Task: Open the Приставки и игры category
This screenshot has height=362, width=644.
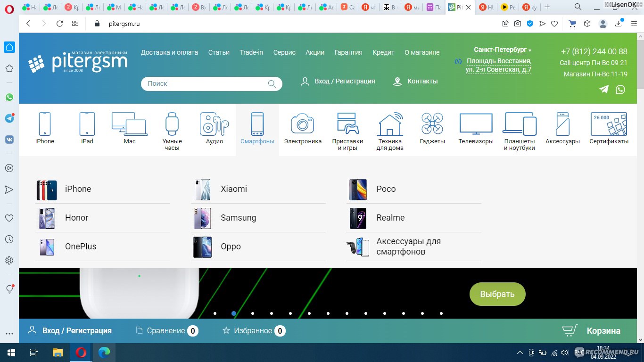Action: 347,131
